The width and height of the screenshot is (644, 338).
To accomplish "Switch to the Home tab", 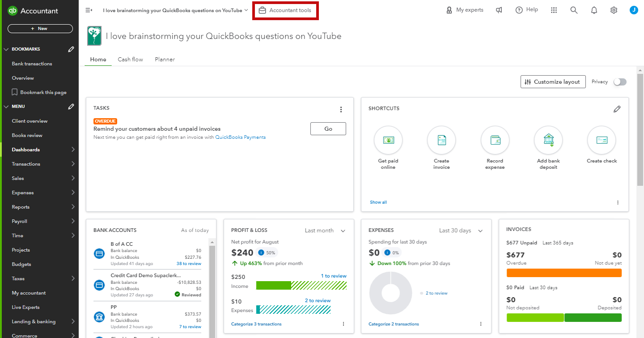I will (98, 60).
